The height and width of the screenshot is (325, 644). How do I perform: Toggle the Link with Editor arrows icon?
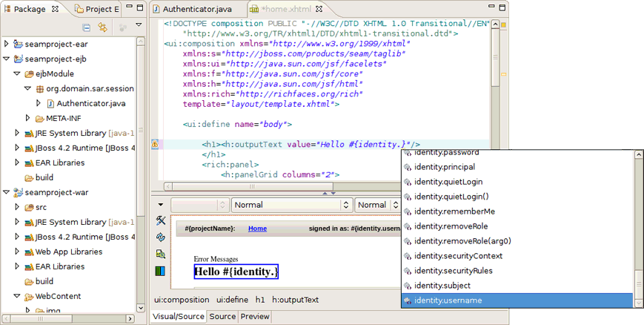point(103,27)
